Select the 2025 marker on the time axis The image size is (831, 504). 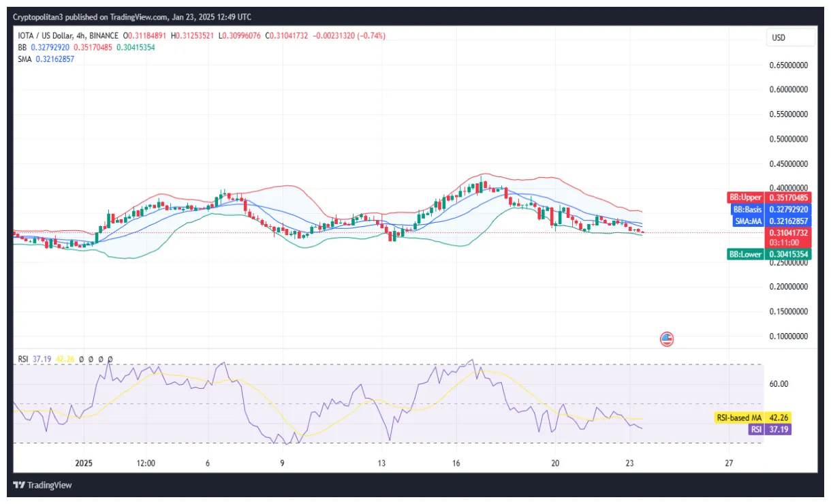coord(84,463)
